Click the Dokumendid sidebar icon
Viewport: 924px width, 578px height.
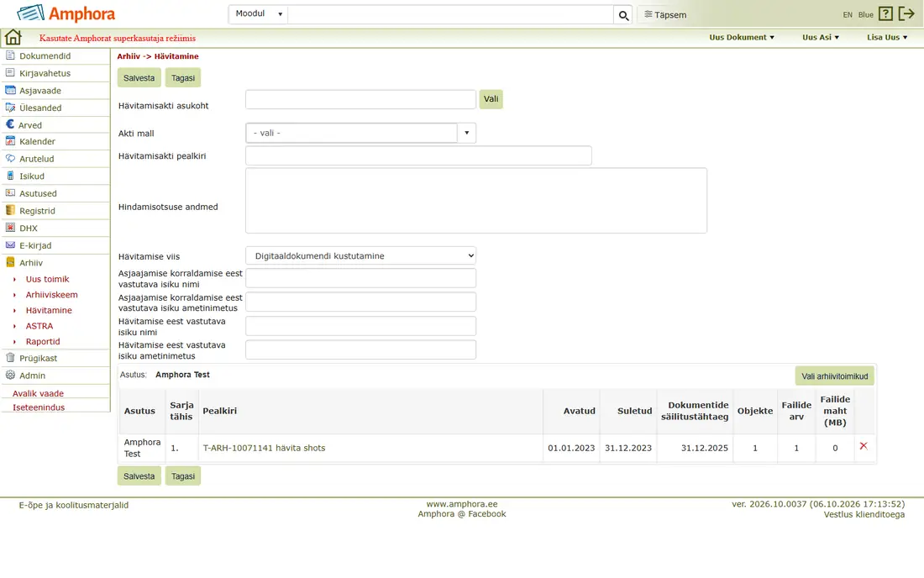(10, 55)
